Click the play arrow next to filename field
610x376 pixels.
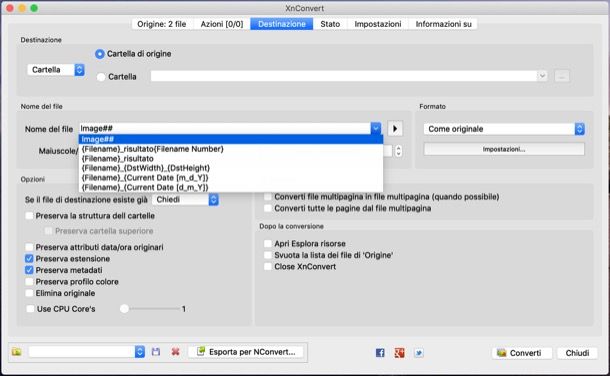[395, 129]
